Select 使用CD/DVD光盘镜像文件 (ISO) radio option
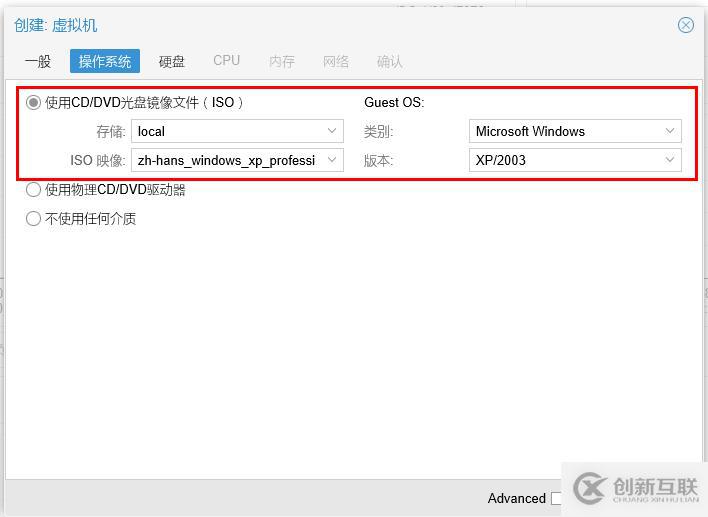Screen dimensions: 708x517 point(34,102)
